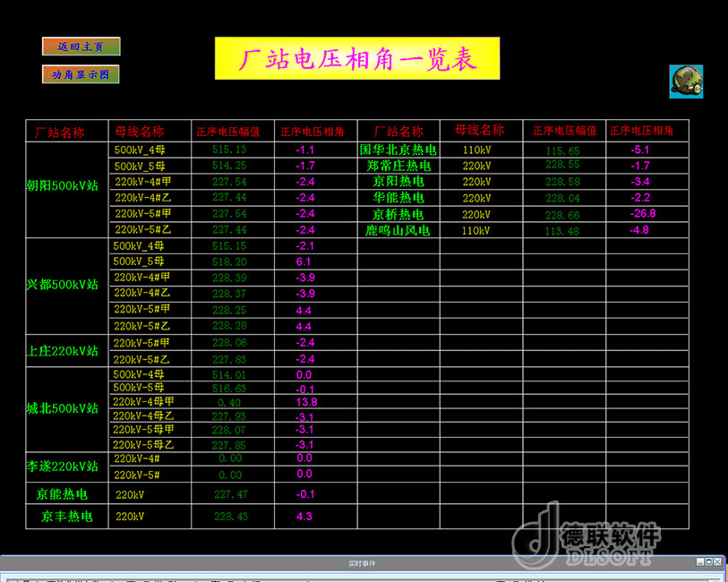Maximize the 实时事件 panel
Screen dimensions: 728x582
pos(708,562)
